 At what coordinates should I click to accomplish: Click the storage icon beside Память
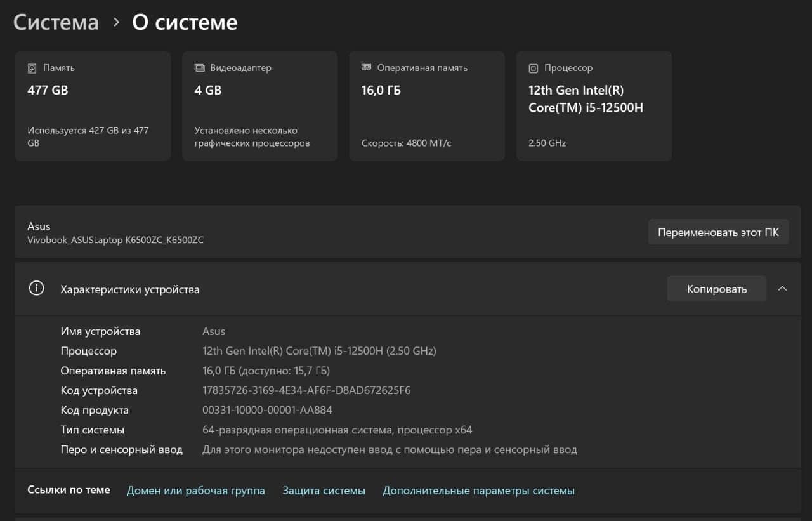[32, 68]
